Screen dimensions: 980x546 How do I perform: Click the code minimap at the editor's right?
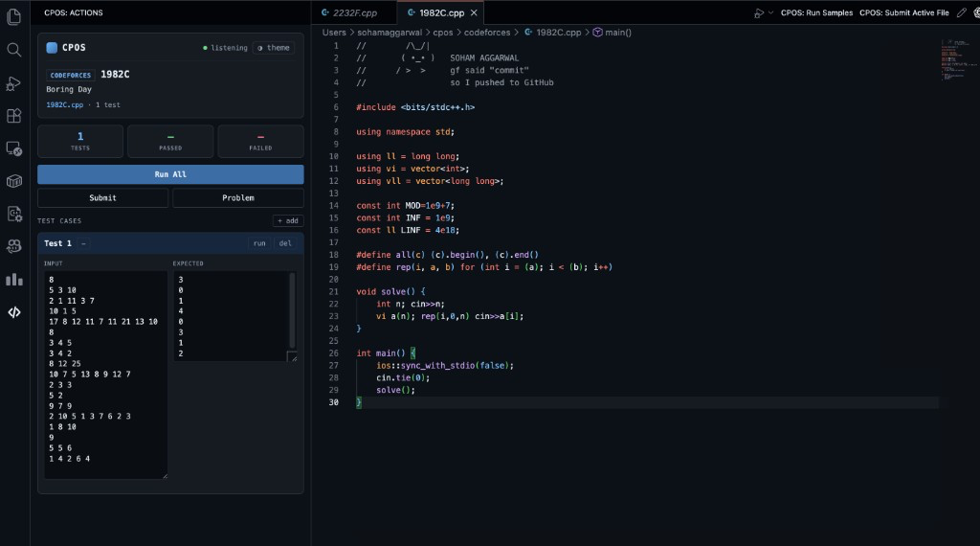(x=958, y=59)
